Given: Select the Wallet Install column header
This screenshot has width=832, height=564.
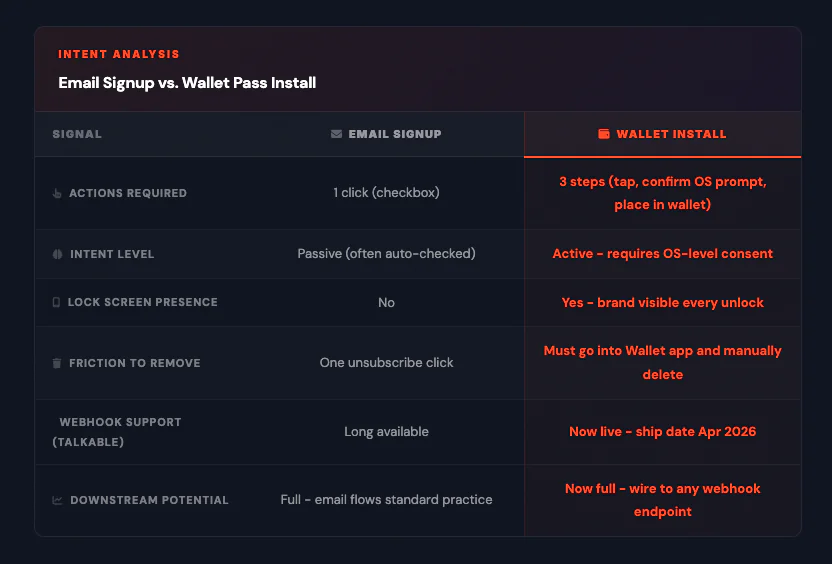Looking at the screenshot, I should [662, 134].
